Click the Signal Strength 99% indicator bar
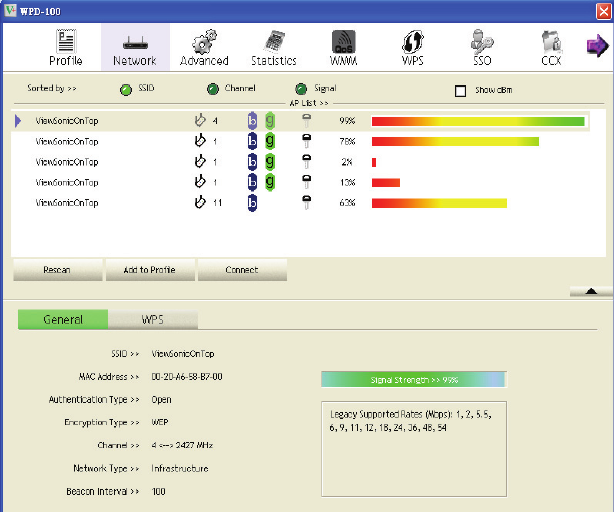This screenshot has height=512, width=614. tap(414, 380)
